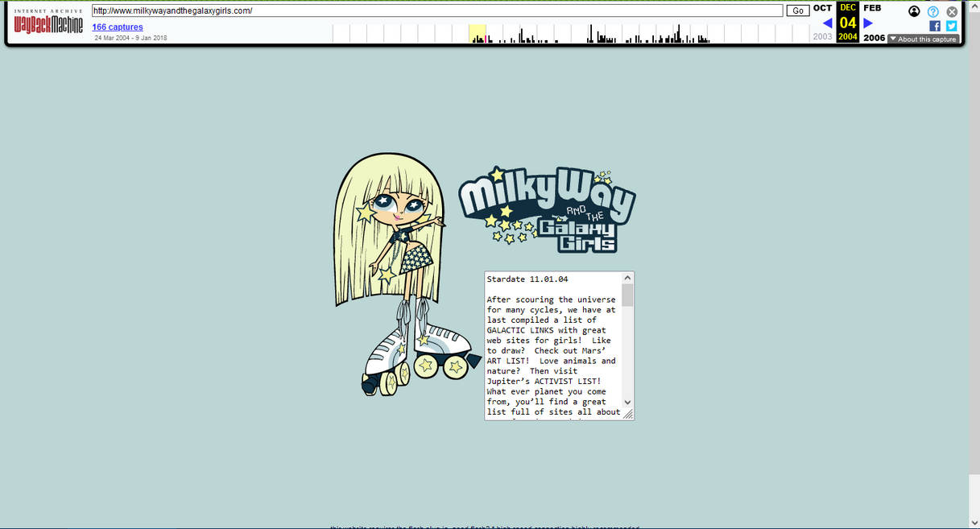
Task: Click the news box scrollbar thumb
Action: (x=627, y=295)
